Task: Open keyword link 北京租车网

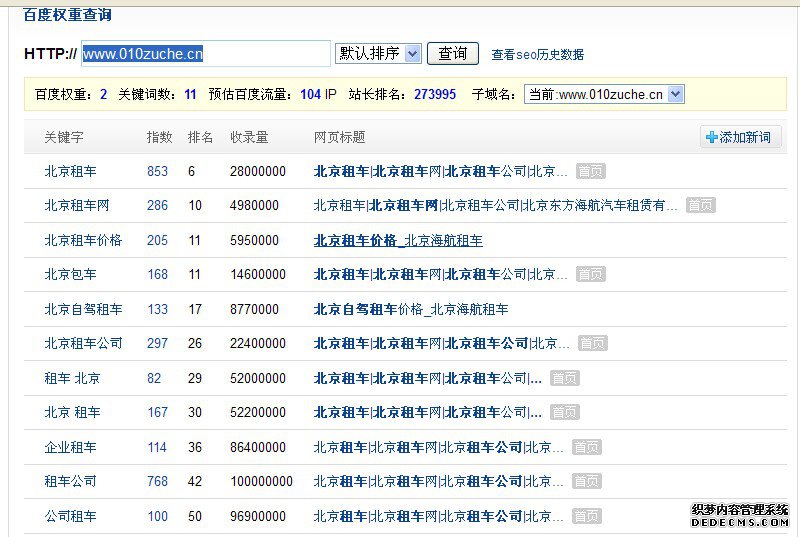Action: pos(77,206)
